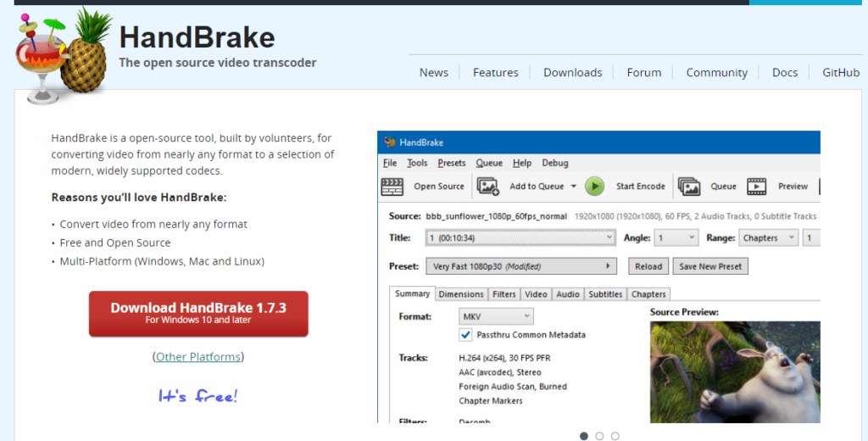The image size is (868, 441).
Task: Click the Add to Queue picture icon
Action: (487, 186)
